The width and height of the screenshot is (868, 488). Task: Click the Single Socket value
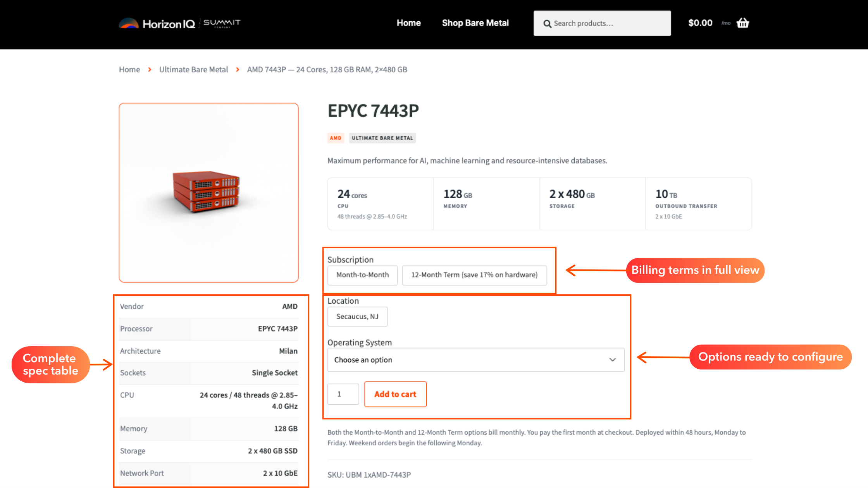274,373
